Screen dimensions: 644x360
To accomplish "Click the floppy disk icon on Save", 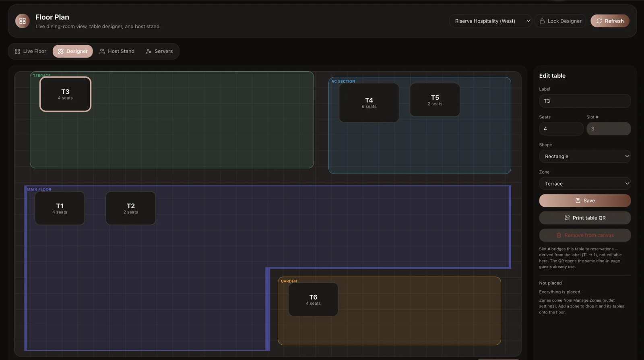I will pos(578,201).
